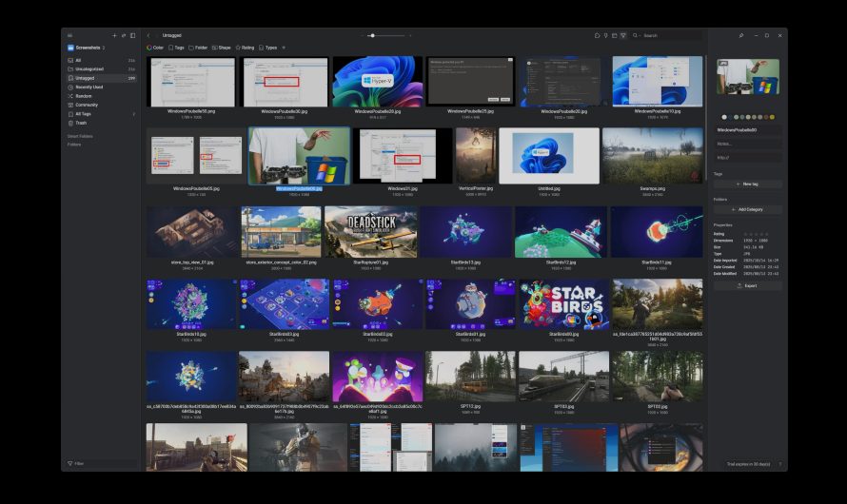The height and width of the screenshot is (504, 847).
Task: Click the add new item plus icon
Action: click(114, 35)
